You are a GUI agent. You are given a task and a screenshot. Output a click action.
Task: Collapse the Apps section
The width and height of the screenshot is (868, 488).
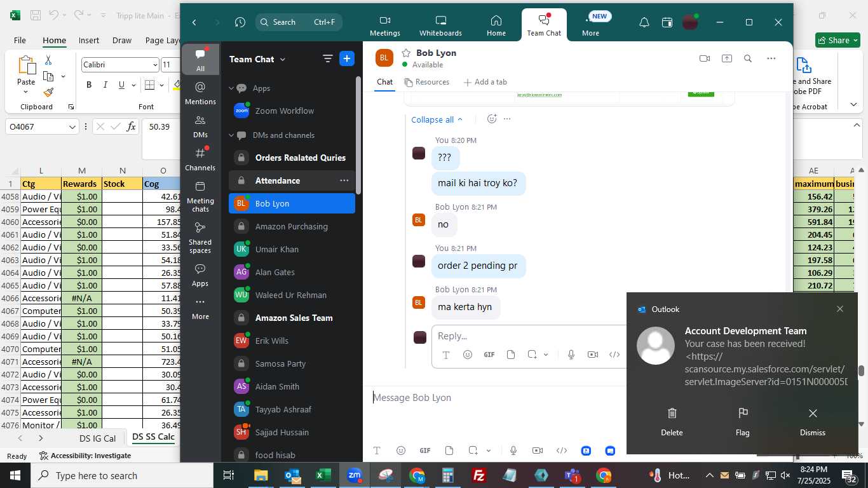[x=232, y=88]
